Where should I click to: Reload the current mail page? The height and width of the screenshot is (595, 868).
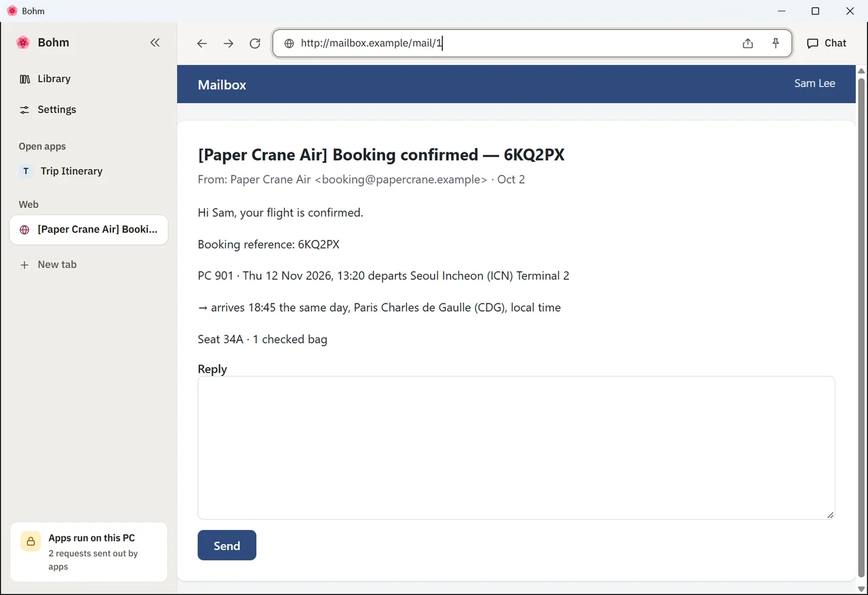pos(255,43)
